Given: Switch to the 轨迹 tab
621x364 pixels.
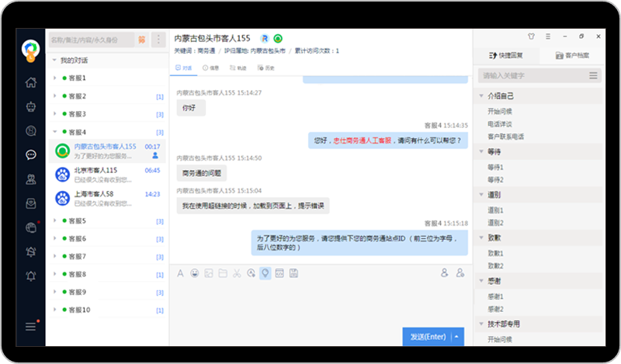Looking at the screenshot, I should coord(237,68).
